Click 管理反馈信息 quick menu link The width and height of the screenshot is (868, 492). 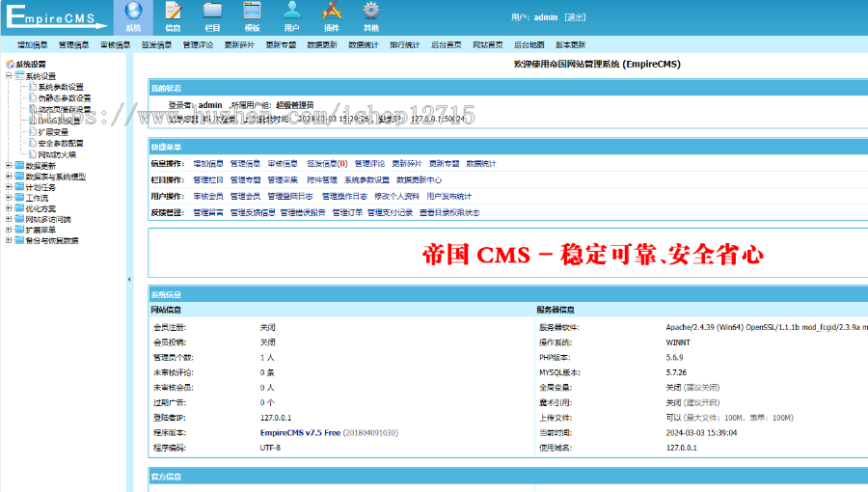point(253,212)
